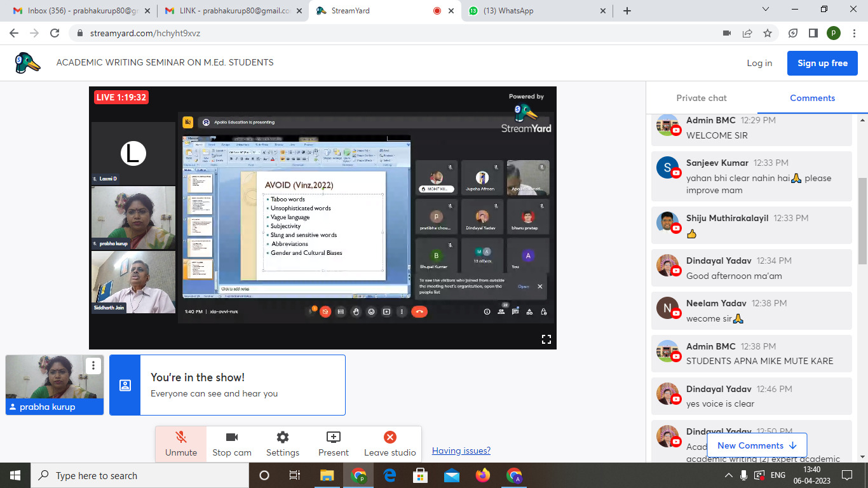Image resolution: width=868 pixels, height=488 pixels.
Task: Open prabha kurup tile options menu
Action: [x=93, y=365]
